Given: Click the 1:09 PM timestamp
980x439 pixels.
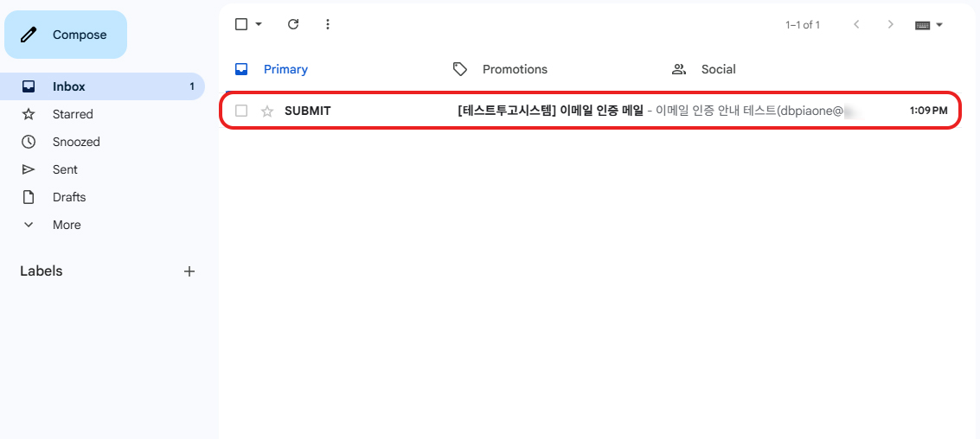Looking at the screenshot, I should tap(928, 111).
